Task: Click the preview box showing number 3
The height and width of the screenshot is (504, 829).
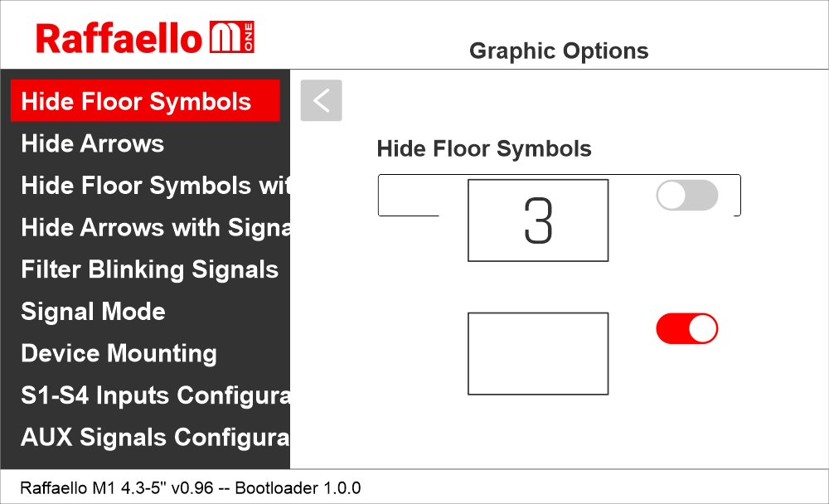Action: point(538,220)
